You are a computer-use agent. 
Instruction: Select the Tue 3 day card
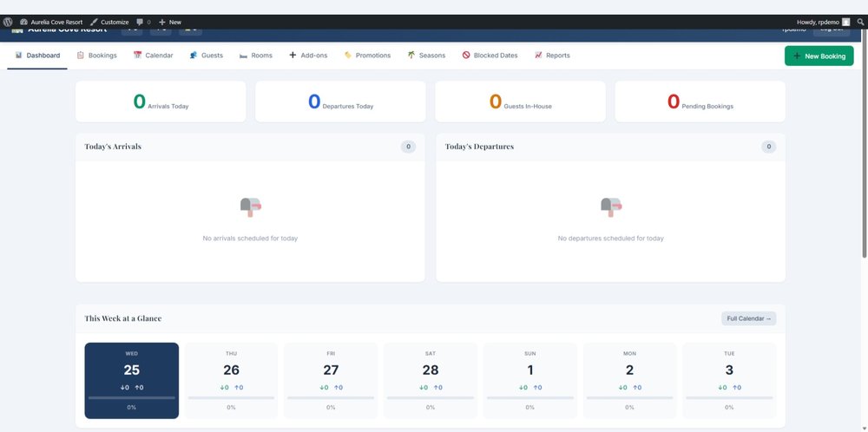tap(729, 381)
